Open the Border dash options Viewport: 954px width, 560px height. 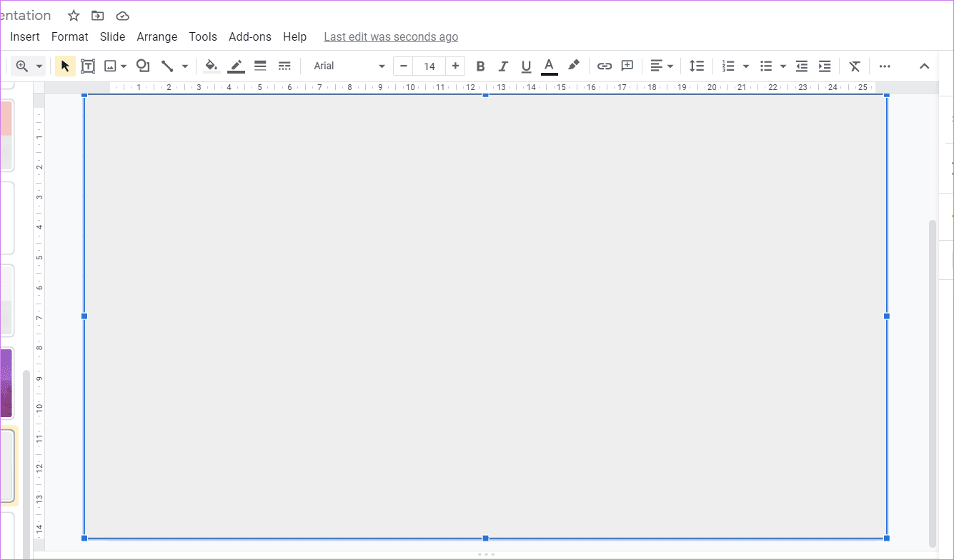[x=284, y=66]
